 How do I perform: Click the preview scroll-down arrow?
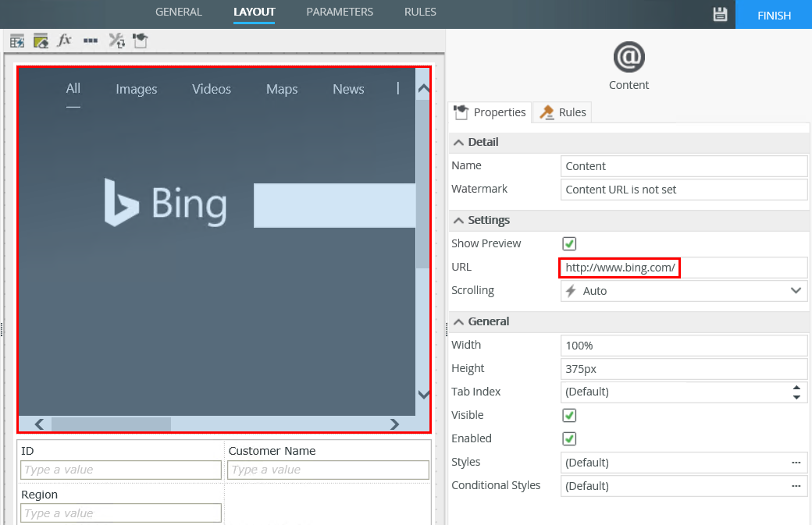[x=424, y=395]
